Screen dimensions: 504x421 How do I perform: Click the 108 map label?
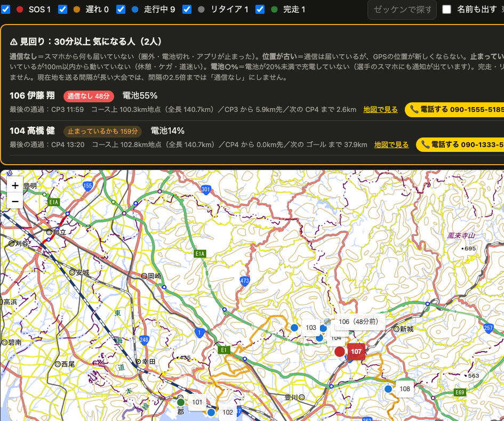(x=405, y=389)
